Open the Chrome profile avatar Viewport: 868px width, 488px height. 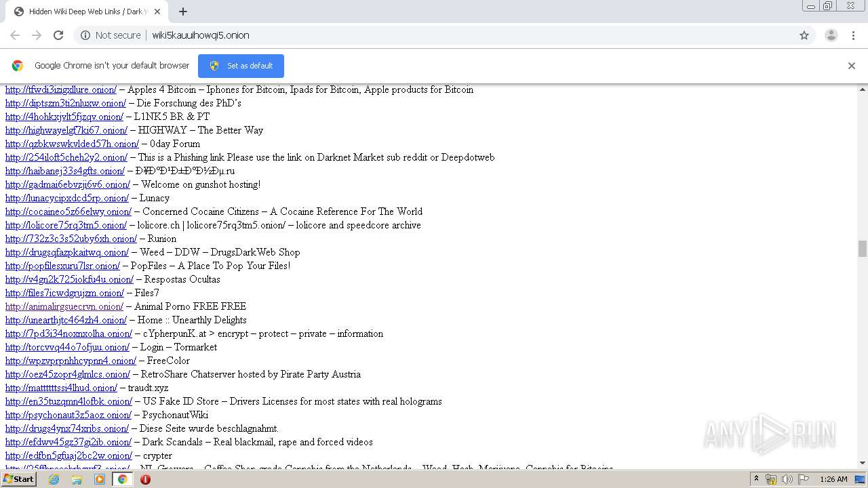click(831, 35)
